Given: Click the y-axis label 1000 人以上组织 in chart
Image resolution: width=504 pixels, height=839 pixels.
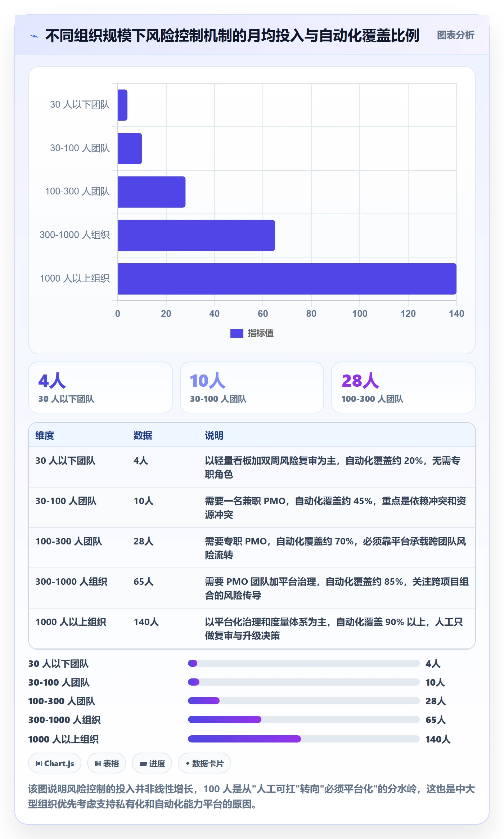Looking at the screenshot, I should [x=75, y=278].
